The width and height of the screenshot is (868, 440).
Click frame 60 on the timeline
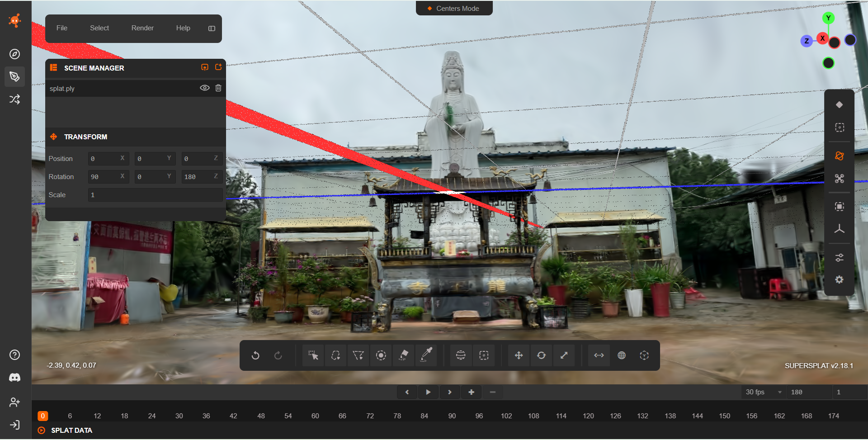tap(315, 416)
